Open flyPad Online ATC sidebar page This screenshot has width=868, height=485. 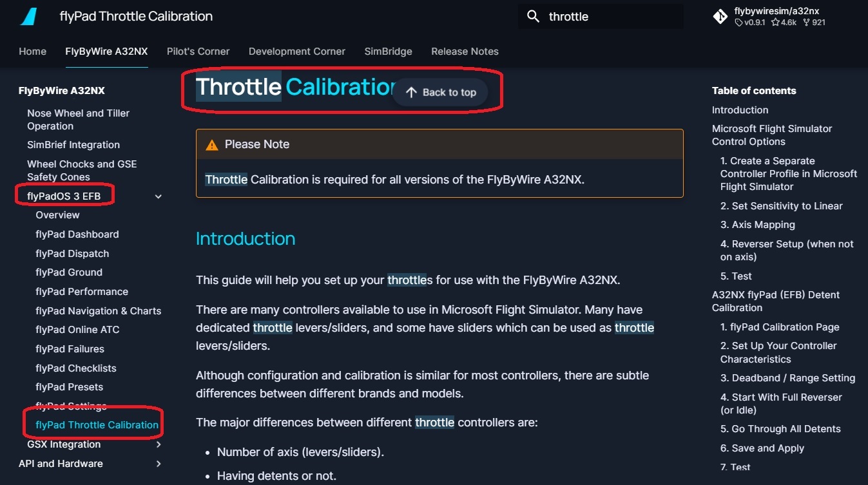(77, 330)
